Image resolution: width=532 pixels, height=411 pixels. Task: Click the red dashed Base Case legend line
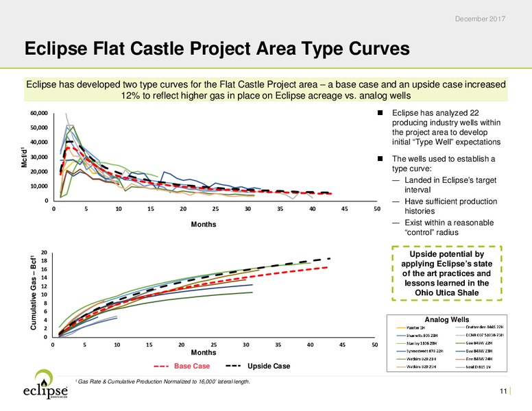point(161,366)
